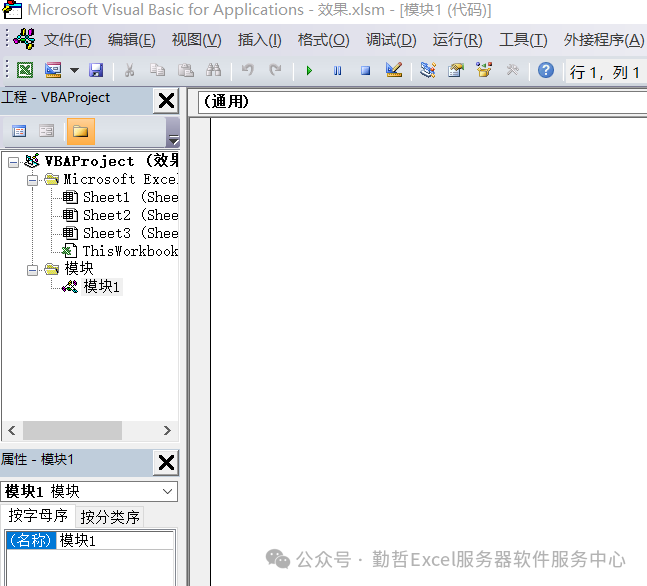
Task: Open the 插入(I) menu
Action: click(x=260, y=40)
